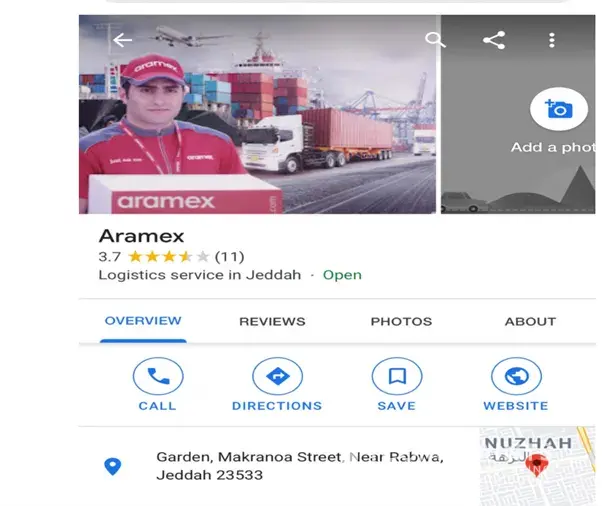Viewport: 602px width, 506px height.
Task: Tap the share icon
Action: tap(494, 40)
